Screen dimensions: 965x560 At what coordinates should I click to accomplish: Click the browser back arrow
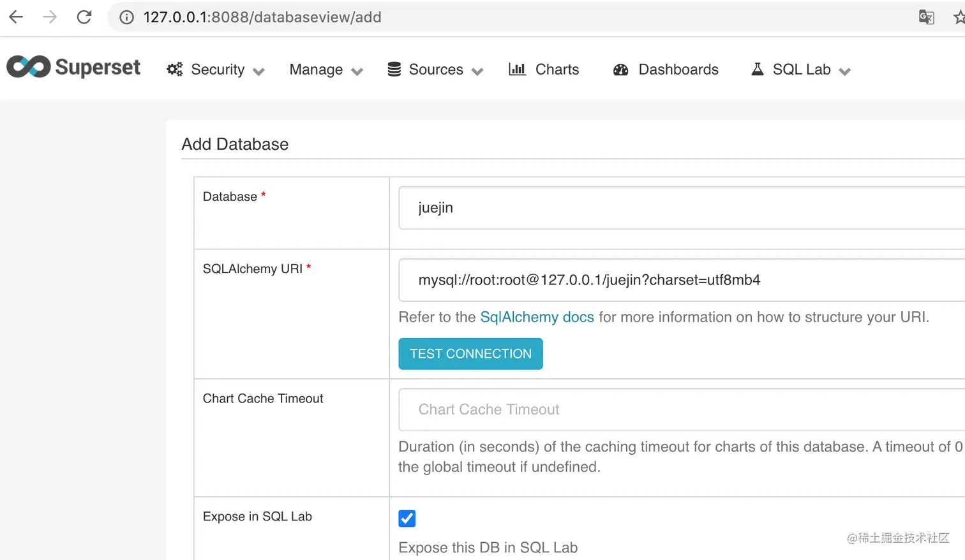click(x=17, y=17)
